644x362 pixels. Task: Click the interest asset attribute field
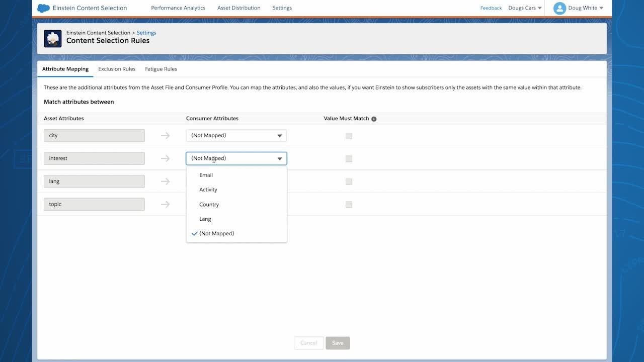tap(94, 158)
